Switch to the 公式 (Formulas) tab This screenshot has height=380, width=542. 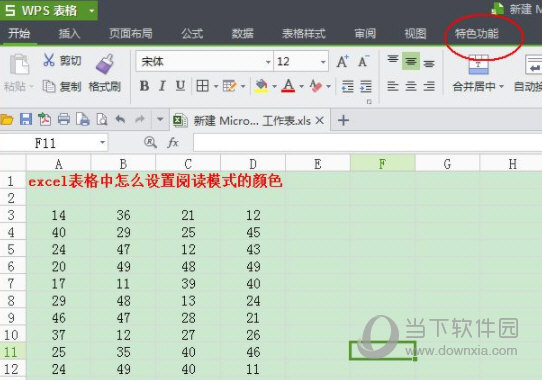pos(192,34)
